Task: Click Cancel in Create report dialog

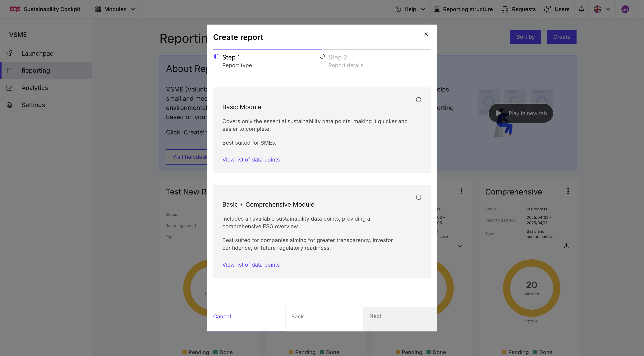Action: coord(222,316)
